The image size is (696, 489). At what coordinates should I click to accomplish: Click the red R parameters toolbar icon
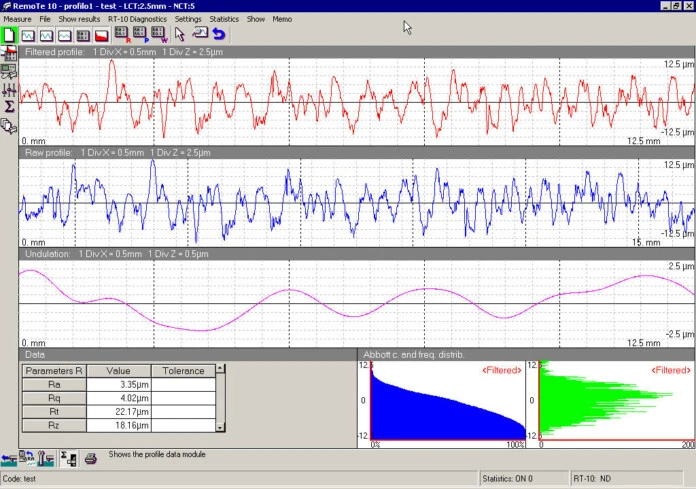coord(120,35)
